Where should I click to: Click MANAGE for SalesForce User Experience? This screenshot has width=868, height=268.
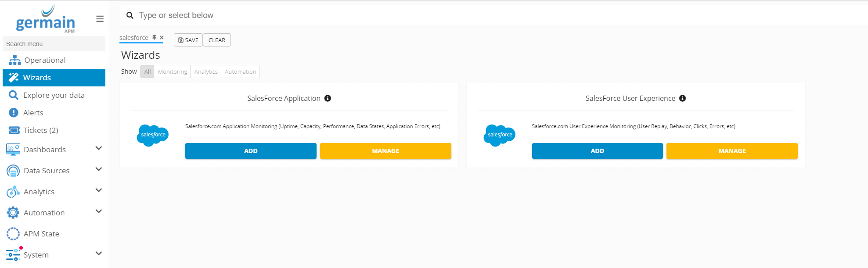point(732,151)
